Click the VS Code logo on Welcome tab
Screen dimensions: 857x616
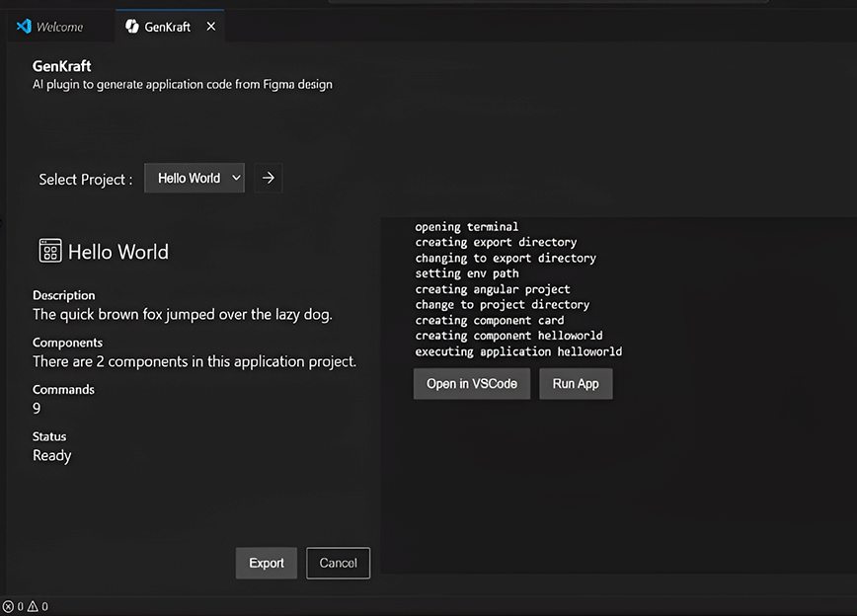point(25,27)
